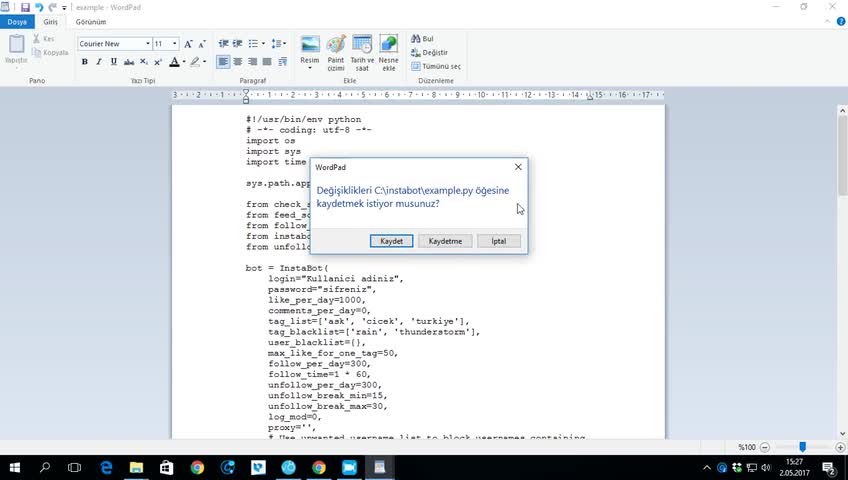The width and height of the screenshot is (848, 480).
Task: Toggle underline formatting
Action: 114,62
